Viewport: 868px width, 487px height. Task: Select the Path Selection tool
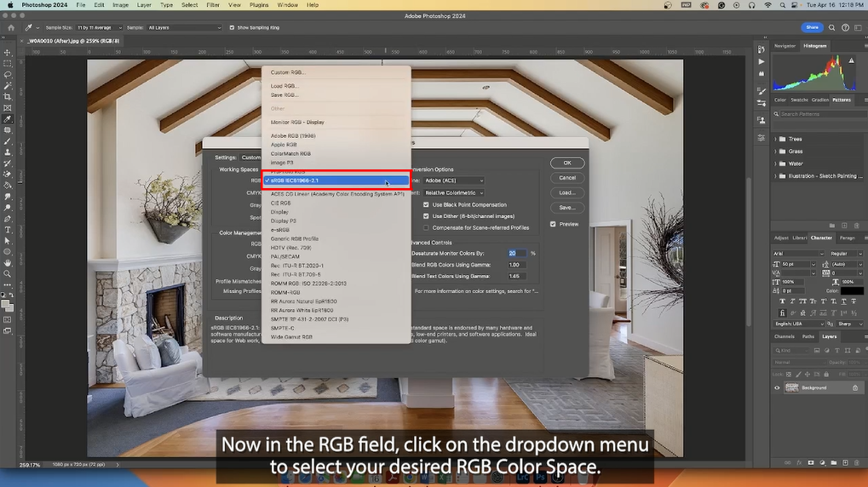[x=8, y=241]
